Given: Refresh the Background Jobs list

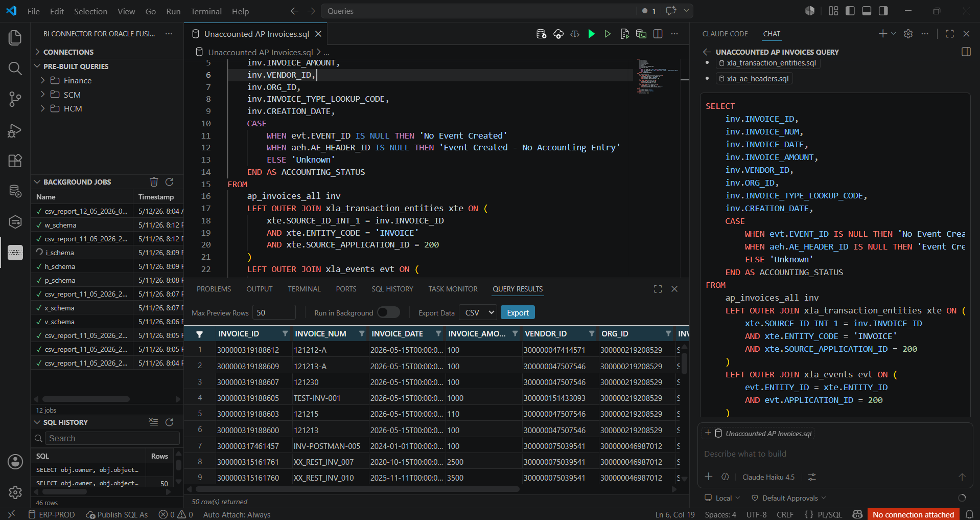Looking at the screenshot, I should 169,182.
